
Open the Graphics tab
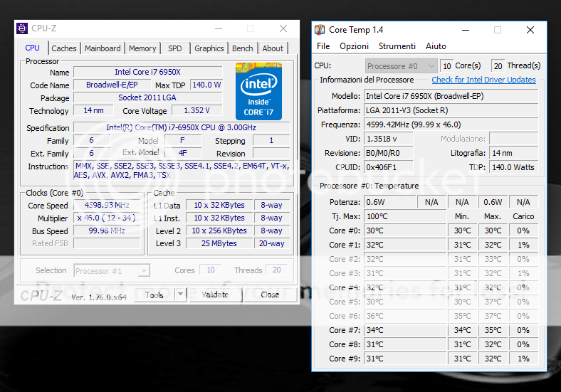[x=209, y=48]
